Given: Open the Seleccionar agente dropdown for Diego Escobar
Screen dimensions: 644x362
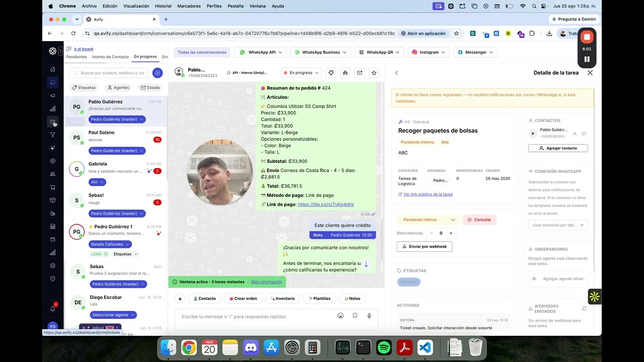Looking at the screenshot, I should point(114,315).
